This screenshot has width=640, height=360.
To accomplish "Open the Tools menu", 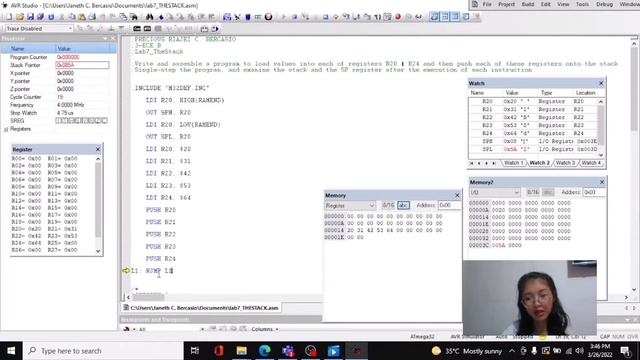I will click(582, 4).
